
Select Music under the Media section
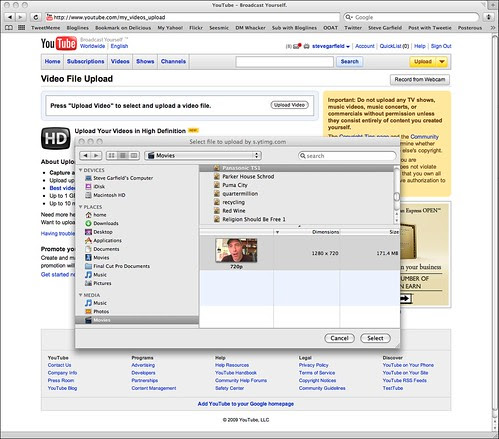click(x=96, y=303)
